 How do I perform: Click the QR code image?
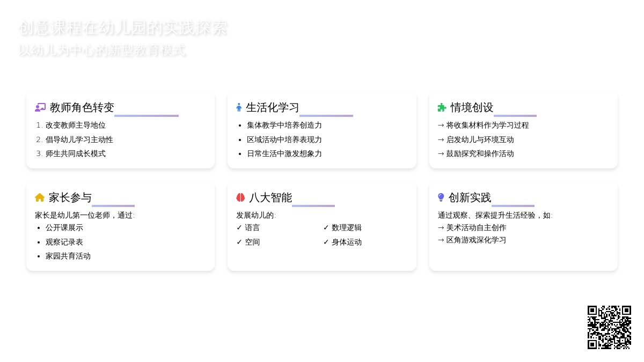pos(609,327)
